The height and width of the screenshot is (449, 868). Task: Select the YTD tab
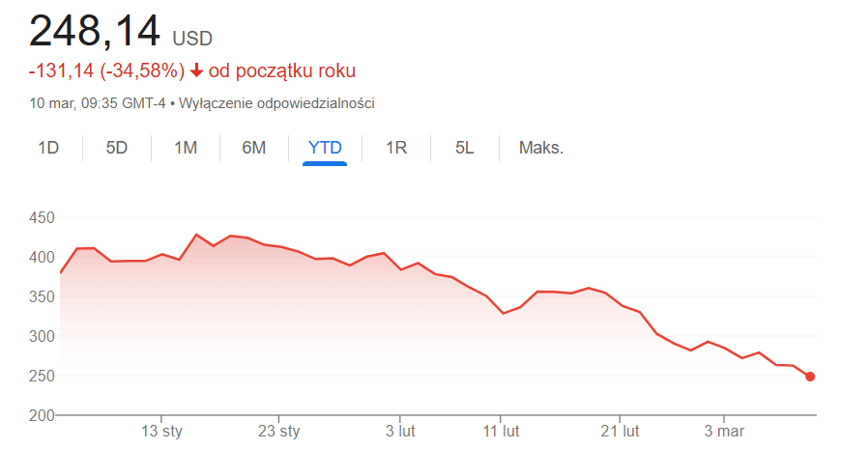[x=325, y=148]
